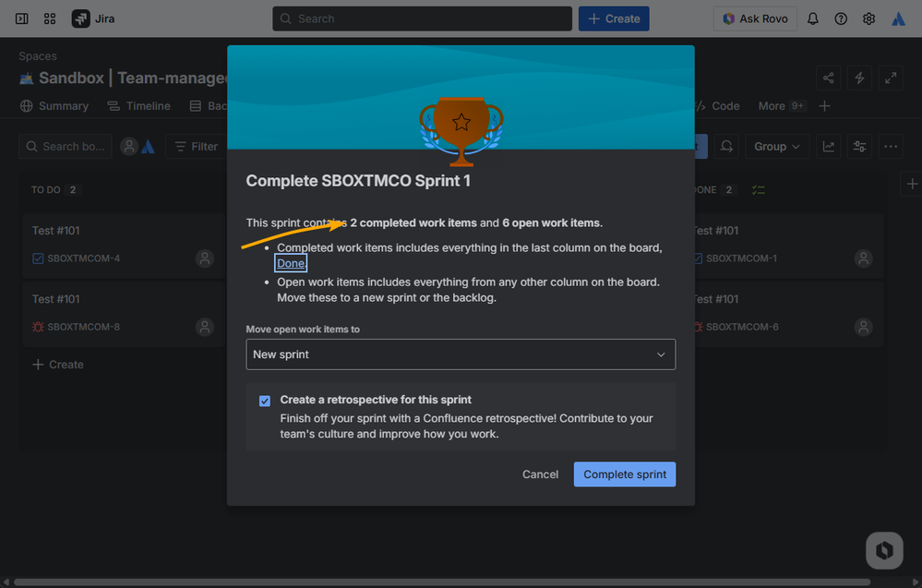Click the automation lightning bolt icon
The width and height of the screenshot is (922, 588).
pyautogui.click(x=859, y=78)
